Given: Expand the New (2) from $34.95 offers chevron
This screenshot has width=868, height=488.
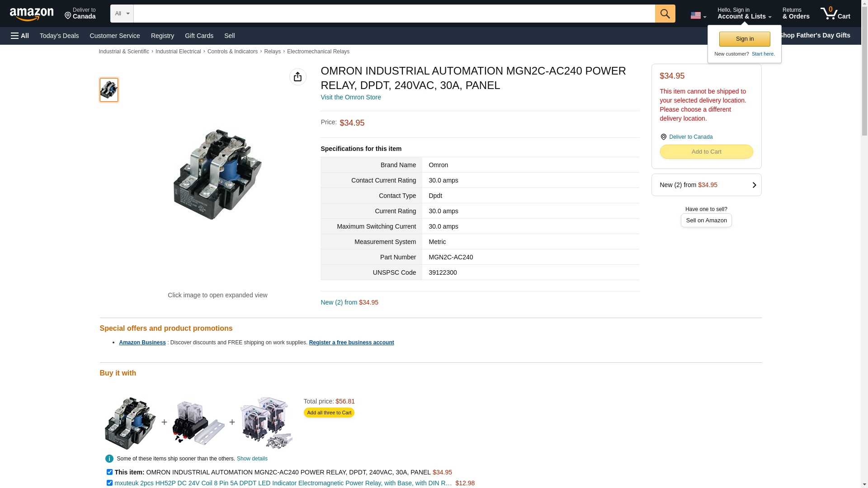Looking at the screenshot, I should click(754, 185).
